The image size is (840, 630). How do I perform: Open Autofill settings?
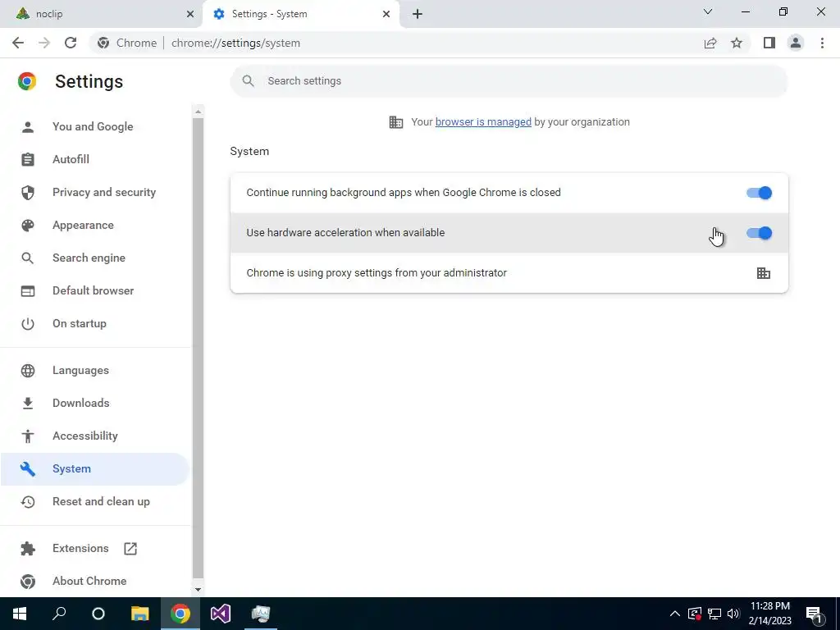pyautogui.click(x=95, y=160)
